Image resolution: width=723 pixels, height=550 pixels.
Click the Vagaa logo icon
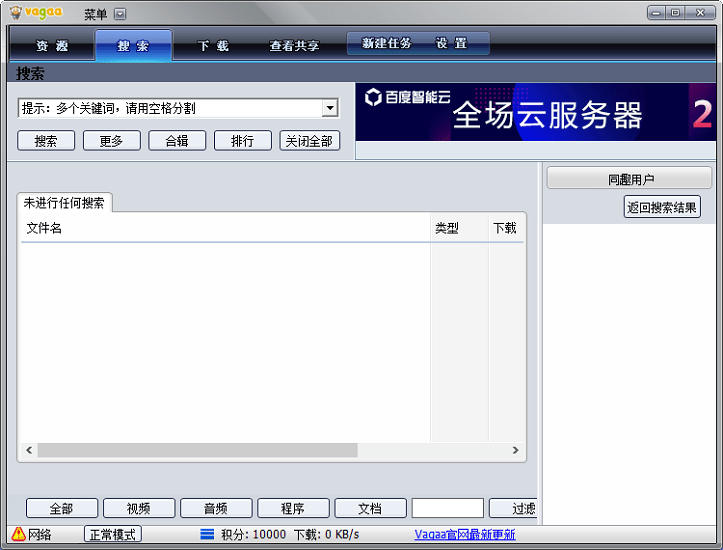pos(16,12)
